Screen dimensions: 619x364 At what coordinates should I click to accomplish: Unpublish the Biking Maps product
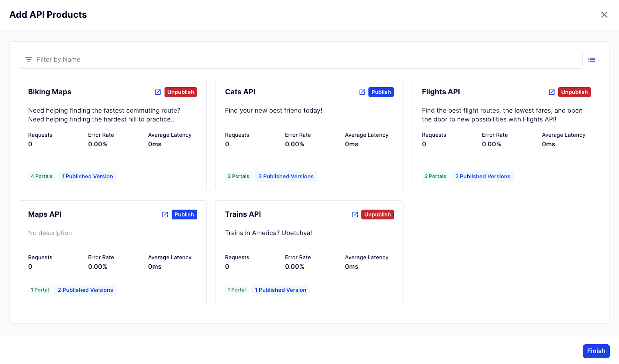[x=181, y=92]
